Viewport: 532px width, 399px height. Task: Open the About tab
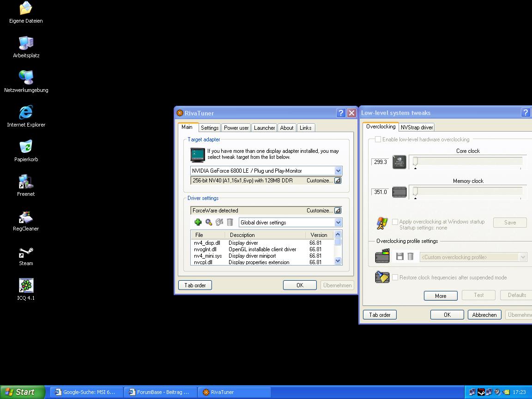tap(287, 127)
